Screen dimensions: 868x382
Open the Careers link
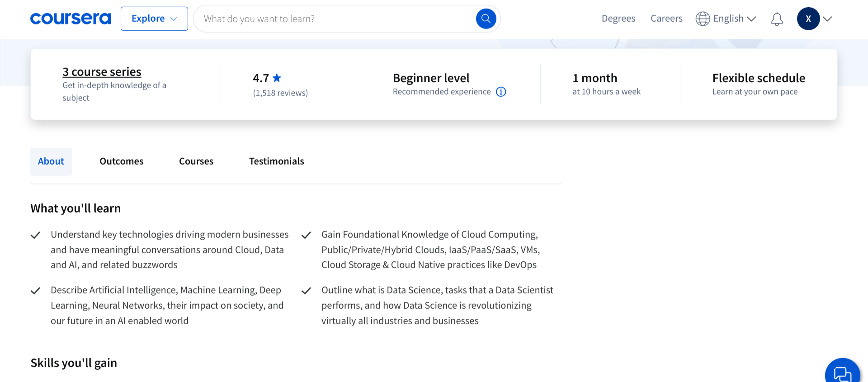pos(666,19)
